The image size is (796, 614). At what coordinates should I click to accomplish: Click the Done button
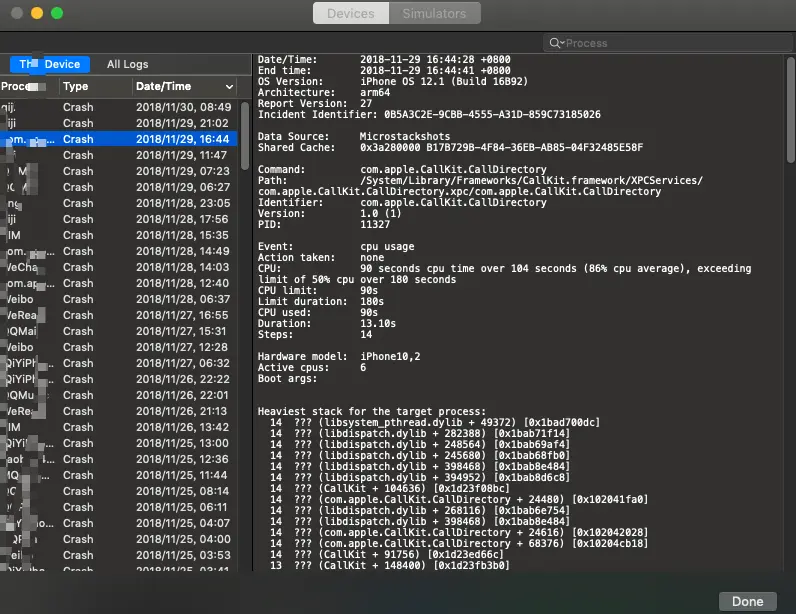point(747,601)
